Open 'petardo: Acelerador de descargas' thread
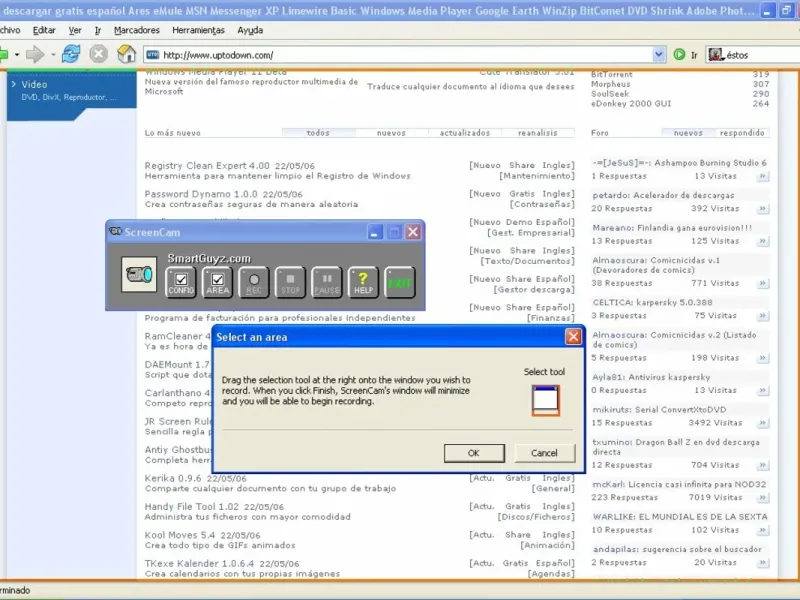The image size is (800, 600). 663,195
